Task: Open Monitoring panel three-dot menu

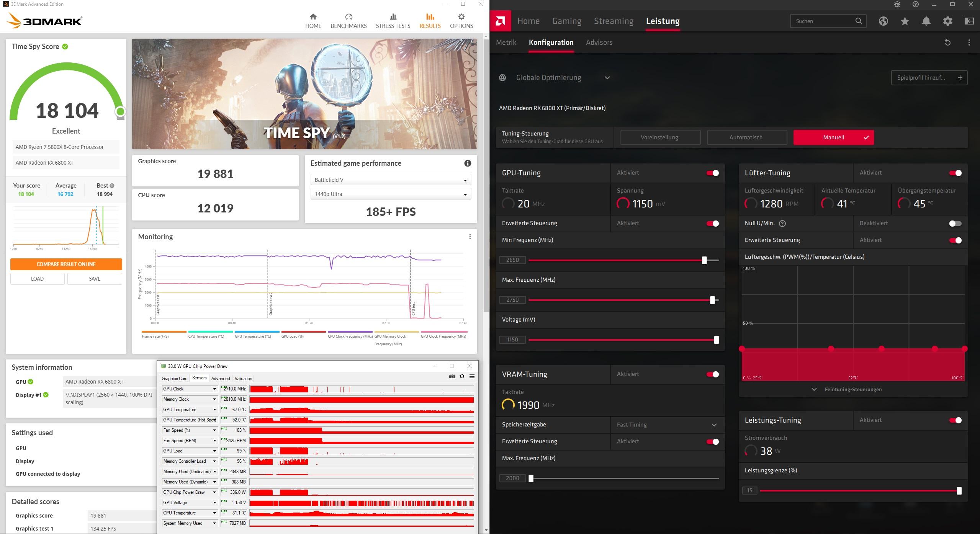Action: click(x=470, y=237)
